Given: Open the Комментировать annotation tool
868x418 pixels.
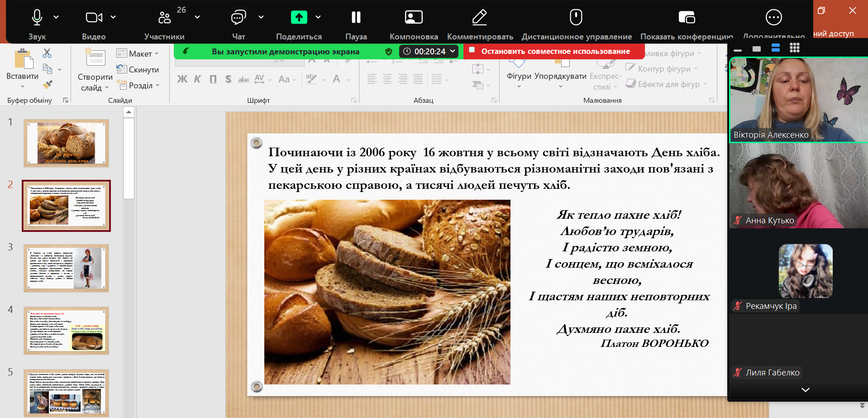Looking at the screenshot, I should coord(480,18).
